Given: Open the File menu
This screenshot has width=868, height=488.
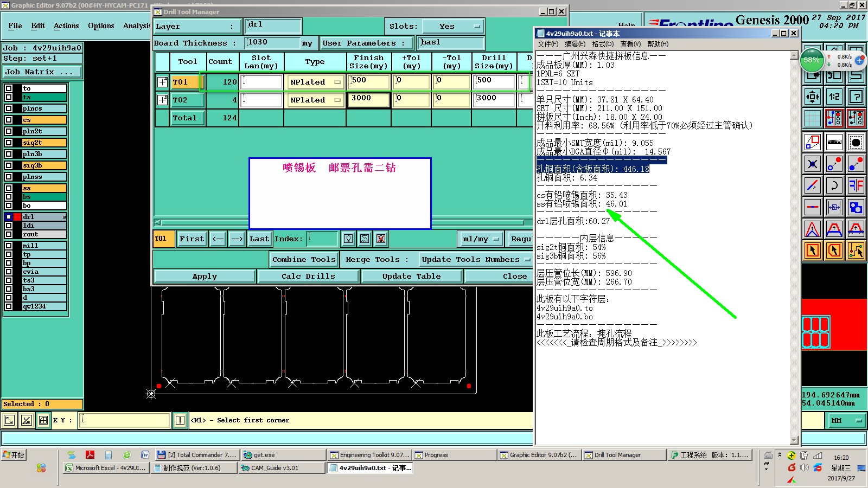Looking at the screenshot, I should pyautogui.click(x=15, y=25).
